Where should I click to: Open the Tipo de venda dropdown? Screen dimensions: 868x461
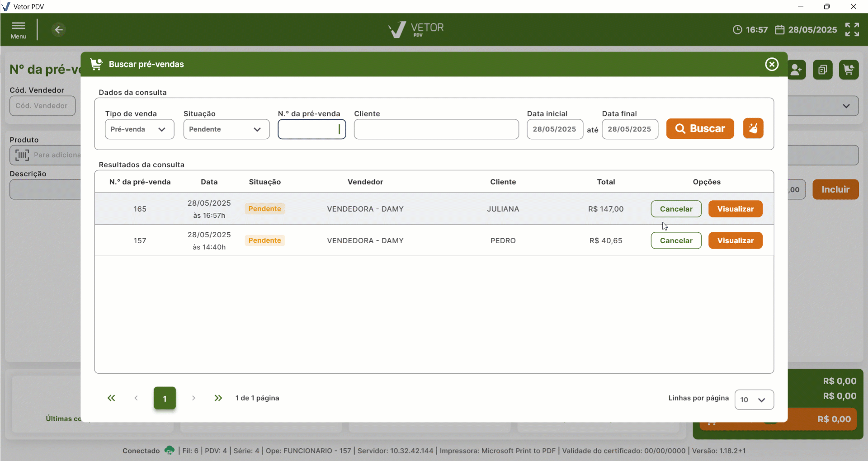coord(139,129)
